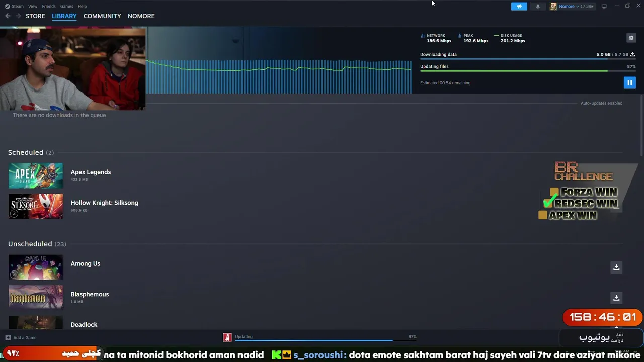Click the Updating files progress bar
The image size is (644, 362).
pos(528,71)
